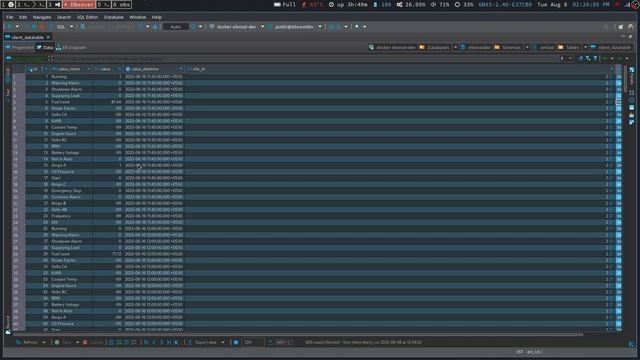
Task: Click the SQL editor toolbar button
Action: (x=60, y=27)
